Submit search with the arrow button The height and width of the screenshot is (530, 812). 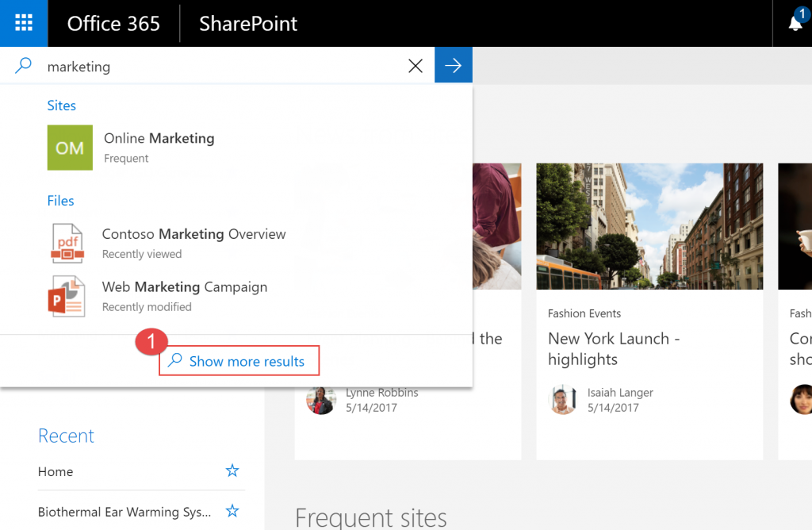pyautogui.click(x=453, y=65)
